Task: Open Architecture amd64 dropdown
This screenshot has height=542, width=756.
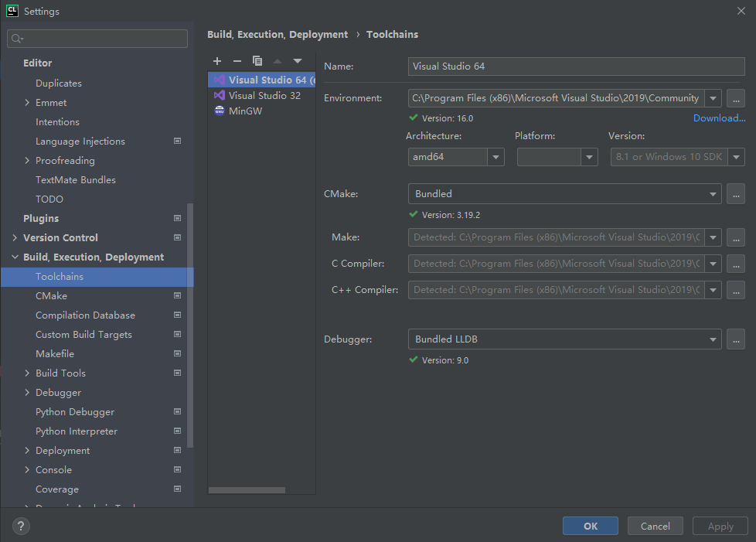Action: point(495,157)
